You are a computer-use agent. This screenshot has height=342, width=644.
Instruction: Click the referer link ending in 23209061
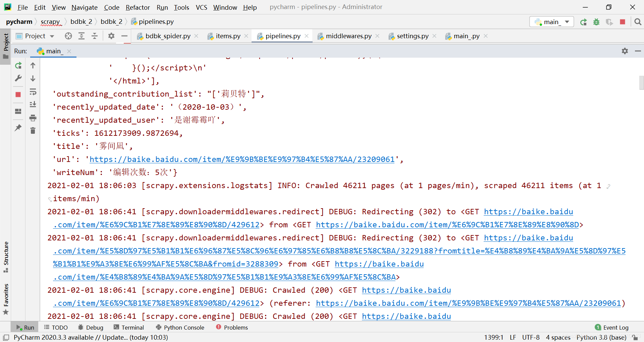coord(468,303)
